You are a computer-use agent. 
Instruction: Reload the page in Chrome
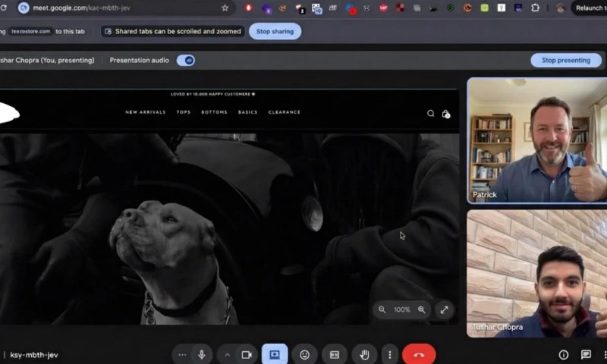(x=3, y=8)
